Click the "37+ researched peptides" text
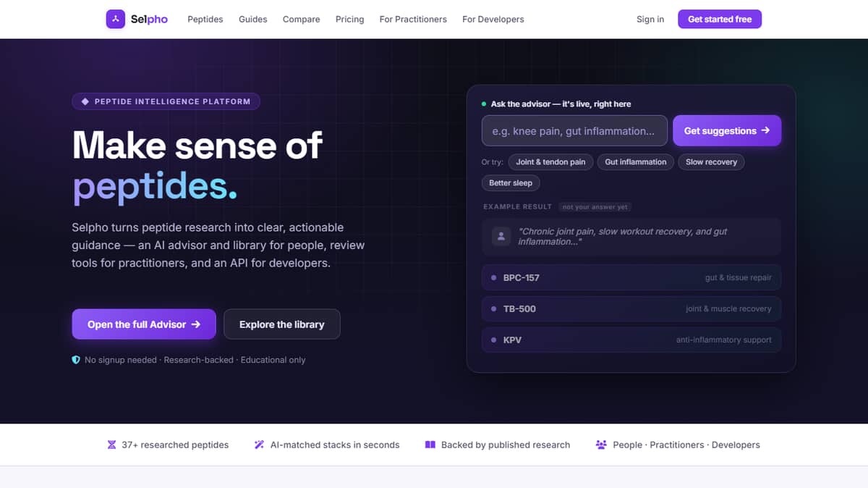This screenshot has width=868, height=488. pyautogui.click(x=175, y=445)
